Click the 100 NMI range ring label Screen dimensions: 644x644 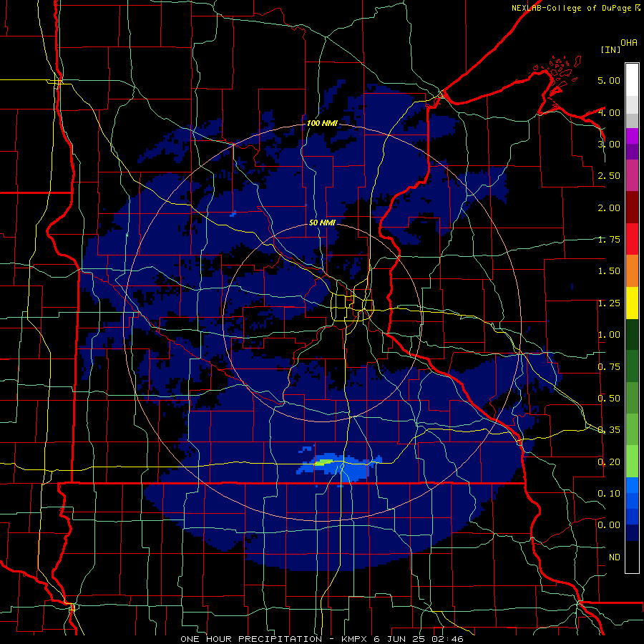click(x=322, y=123)
